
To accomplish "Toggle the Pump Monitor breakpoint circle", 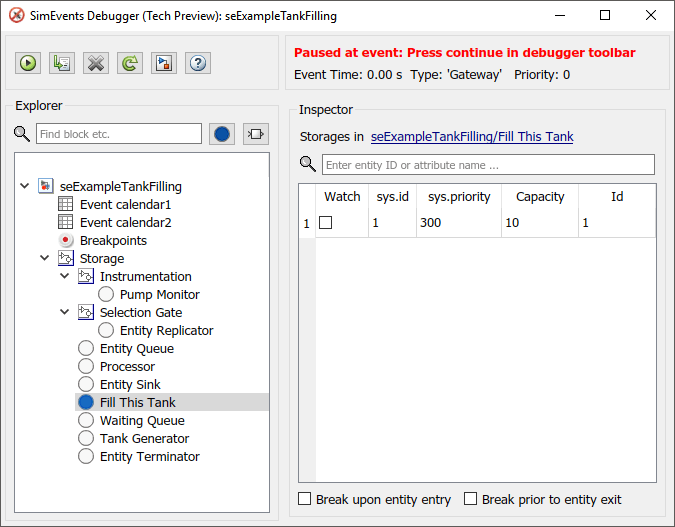I will pyautogui.click(x=106, y=294).
